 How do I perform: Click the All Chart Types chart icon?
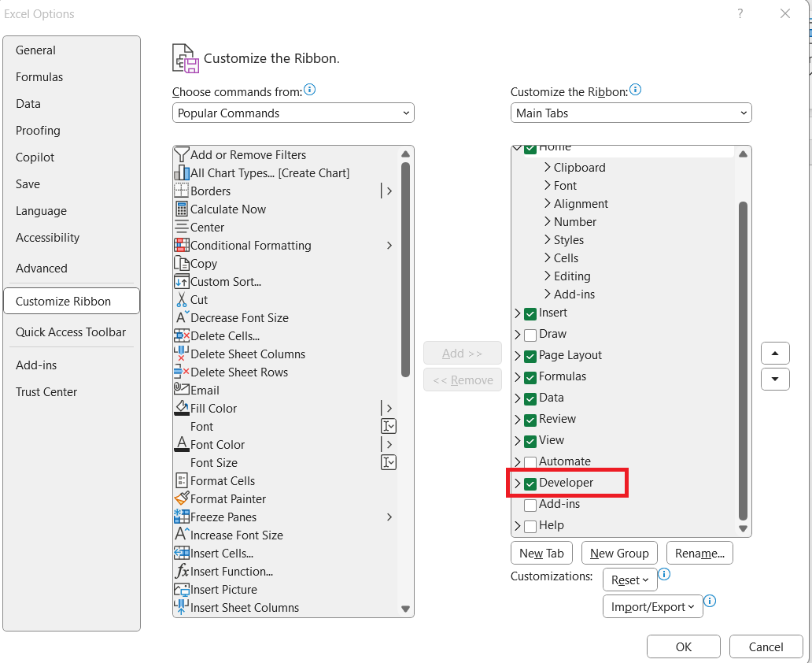181,172
